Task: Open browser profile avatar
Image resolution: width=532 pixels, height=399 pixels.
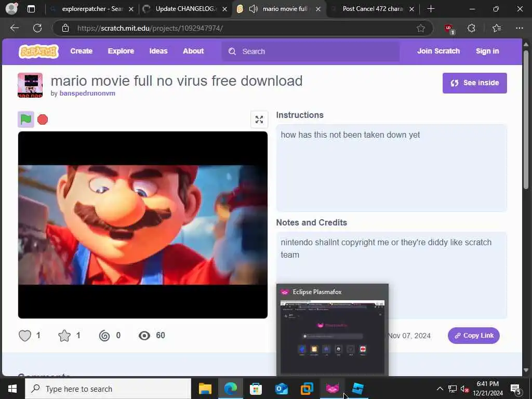Action: (12, 9)
